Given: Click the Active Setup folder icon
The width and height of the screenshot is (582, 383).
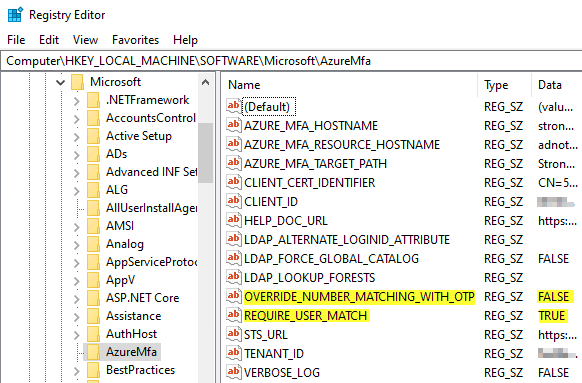Looking at the screenshot, I should pos(94,136).
